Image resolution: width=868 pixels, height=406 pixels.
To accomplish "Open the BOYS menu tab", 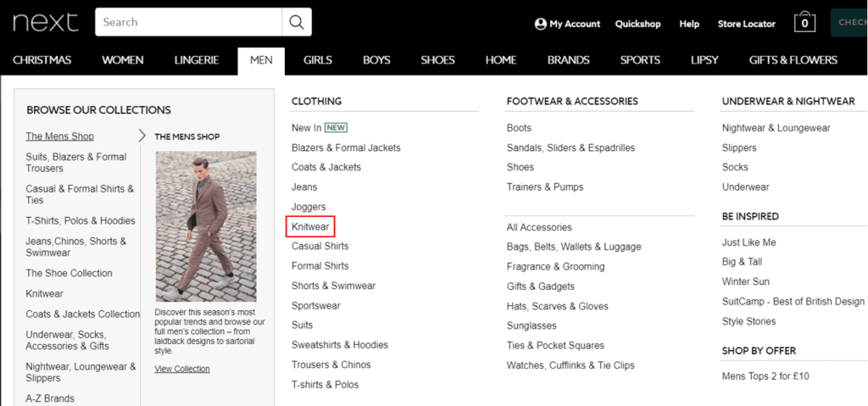I will [376, 60].
